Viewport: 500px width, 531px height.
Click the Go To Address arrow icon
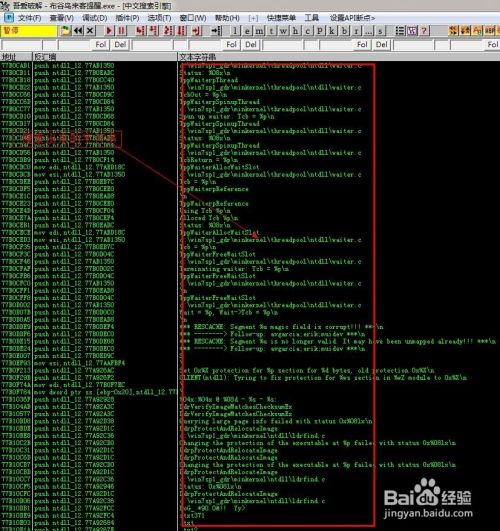point(215,31)
